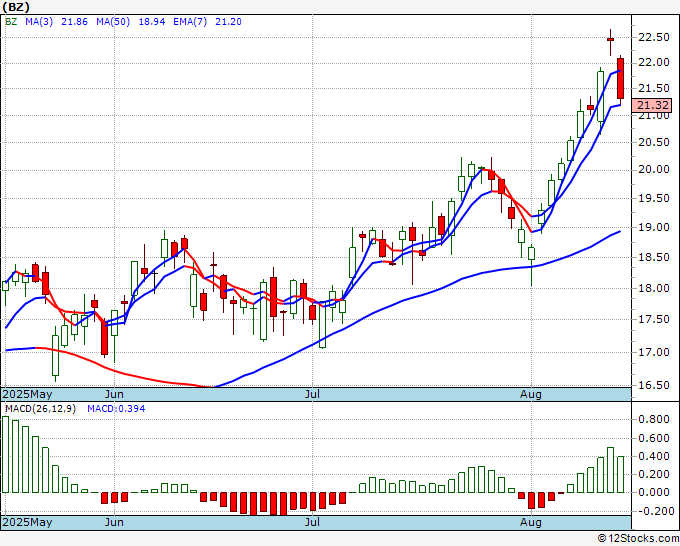Click the 0.600 MACD axis label
The height and width of the screenshot is (546, 680).
654,438
